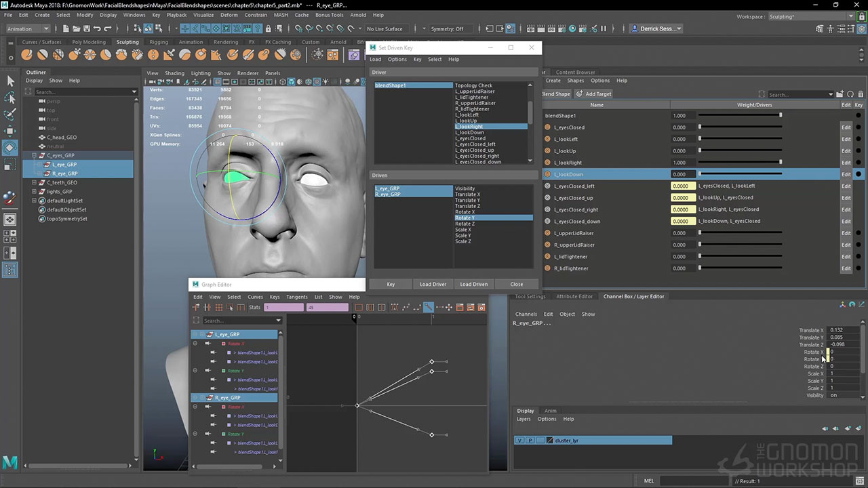Click the L_lookUp weight slider
This screenshot has height=488, width=868.
tap(739, 151)
